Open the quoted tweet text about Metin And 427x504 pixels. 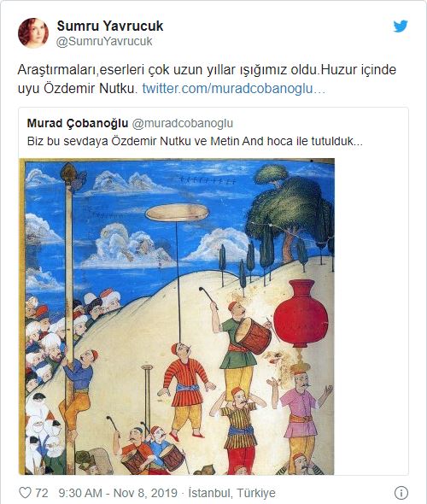tap(195, 142)
